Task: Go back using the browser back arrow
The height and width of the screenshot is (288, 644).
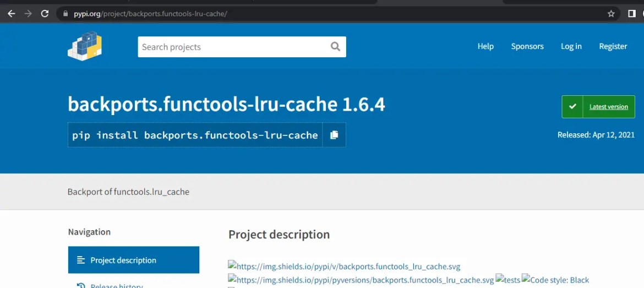Action: (x=12, y=14)
